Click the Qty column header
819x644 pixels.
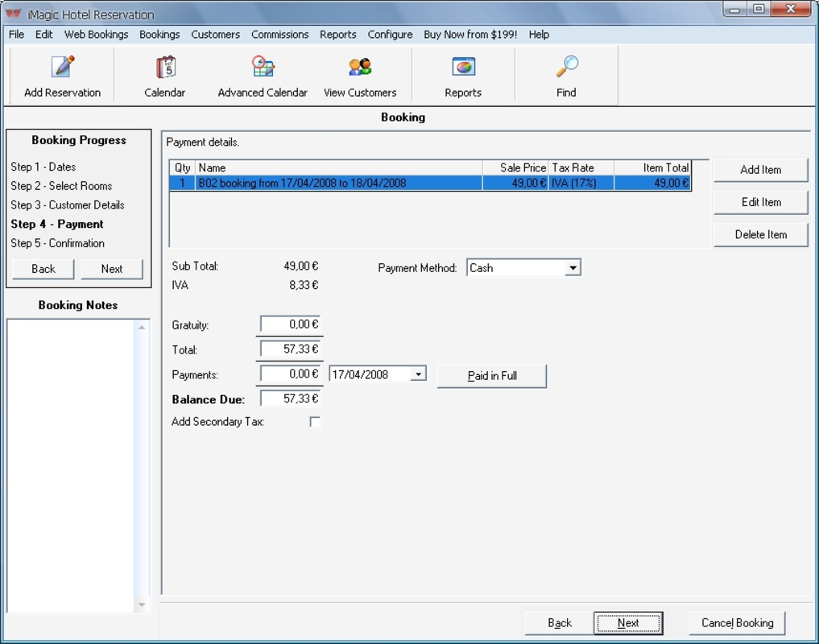pyautogui.click(x=182, y=167)
